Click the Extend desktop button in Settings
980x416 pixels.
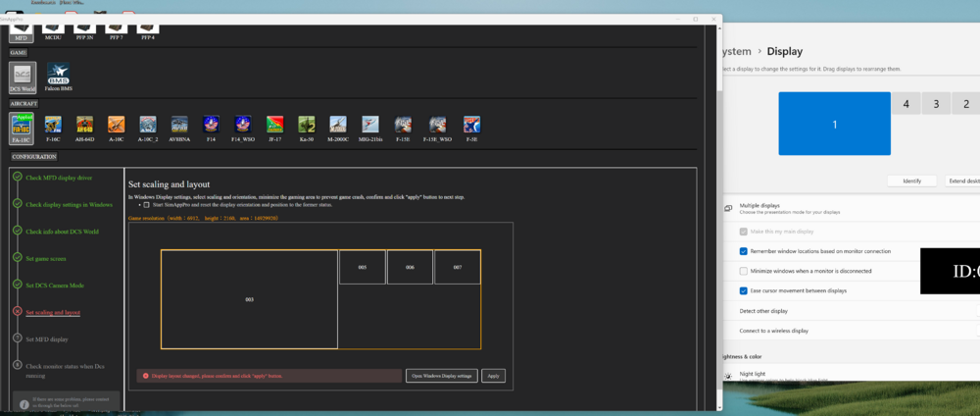click(962, 181)
